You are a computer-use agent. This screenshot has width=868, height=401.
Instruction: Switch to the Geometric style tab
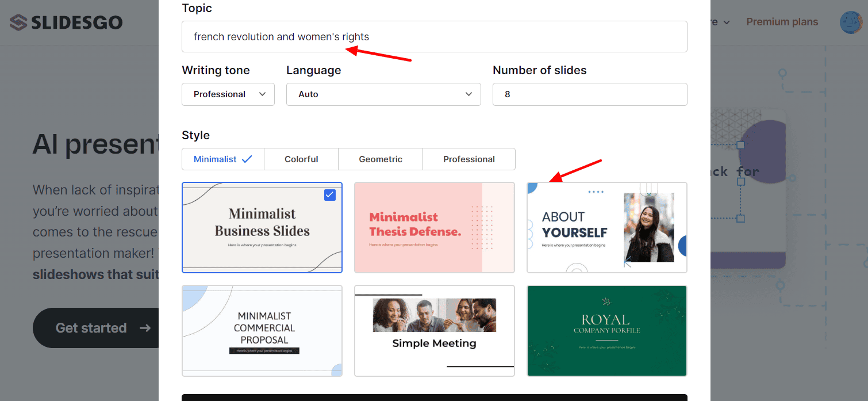pyautogui.click(x=381, y=159)
